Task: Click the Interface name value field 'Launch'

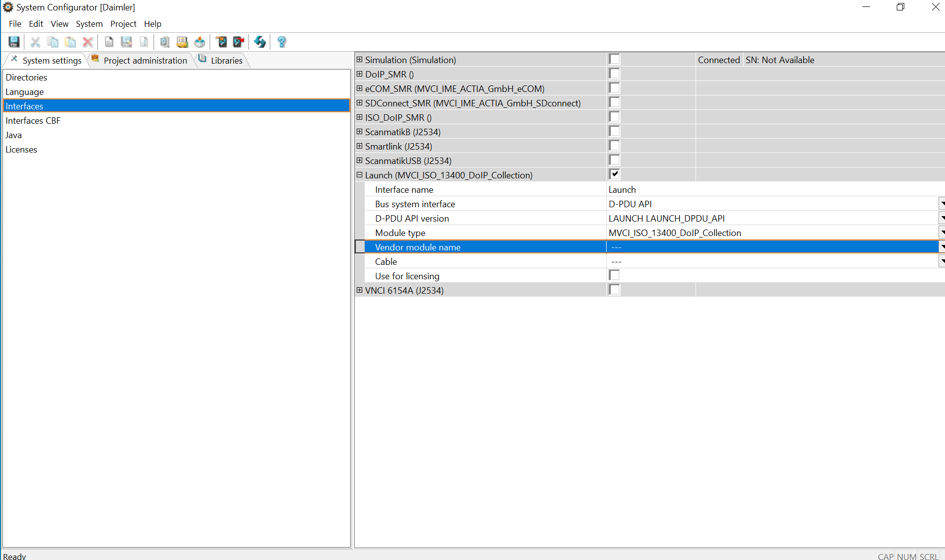Action: [x=775, y=189]
